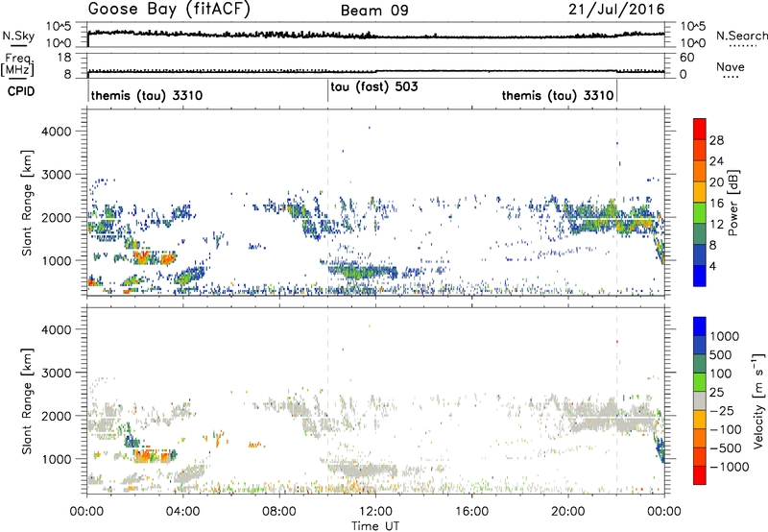Click the '20' tick on Power color bar

716,182
